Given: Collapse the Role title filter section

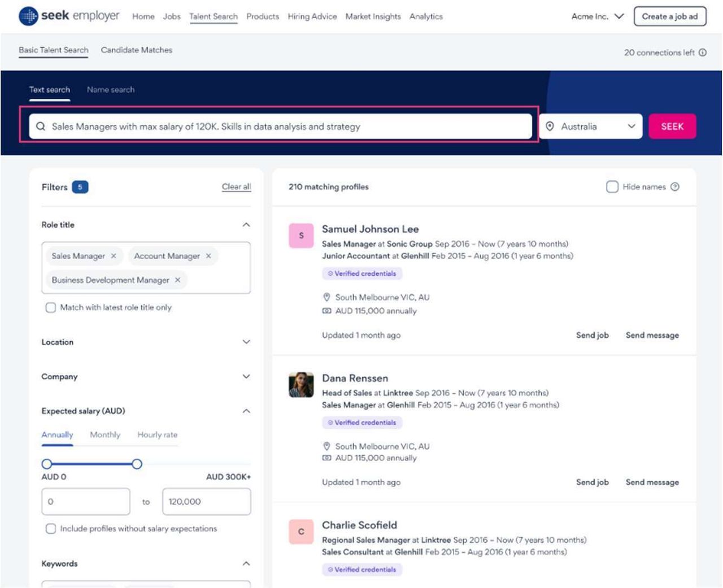Looking at the screenshot, I should 246,225.
